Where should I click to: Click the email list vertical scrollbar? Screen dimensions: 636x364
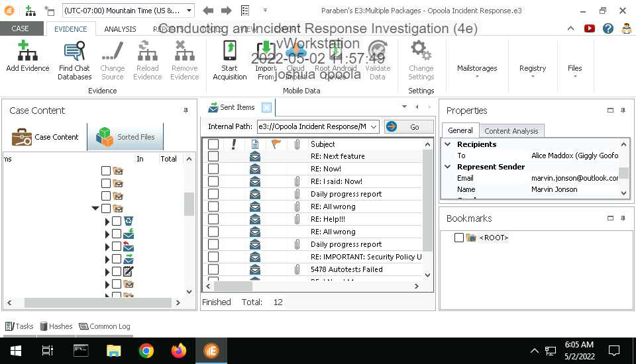(427, 201)
